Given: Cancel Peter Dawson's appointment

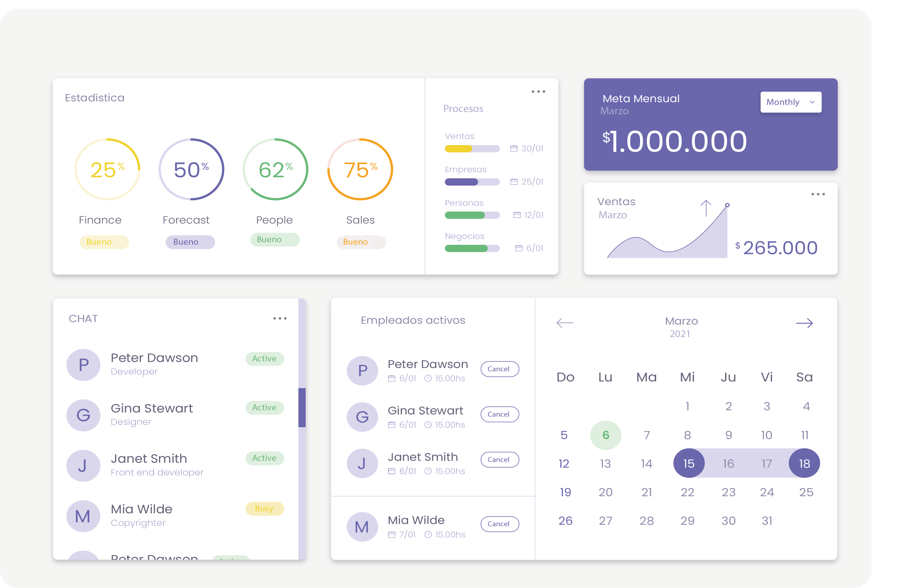Looking at the screenshot, I should click(499, 369).
